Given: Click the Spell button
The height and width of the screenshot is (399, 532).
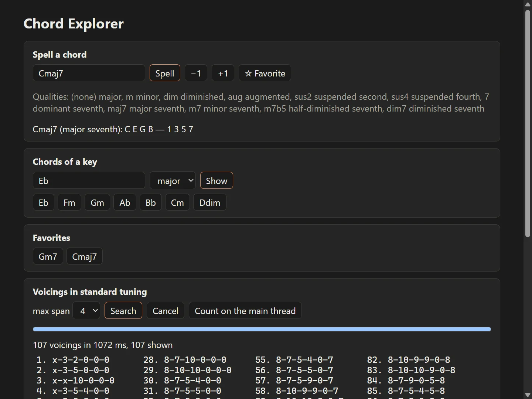Looking at the screenshot, I should 165,73.
